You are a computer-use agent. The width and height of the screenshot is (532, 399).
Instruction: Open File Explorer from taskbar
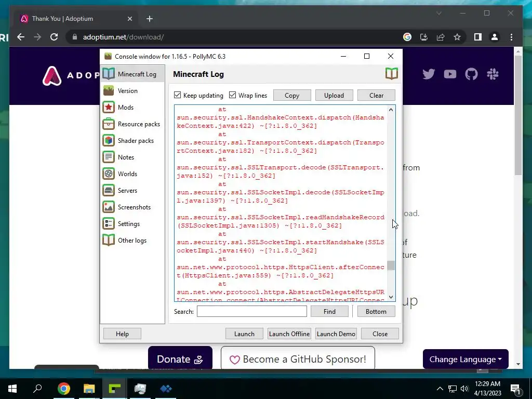coord(89,389)
